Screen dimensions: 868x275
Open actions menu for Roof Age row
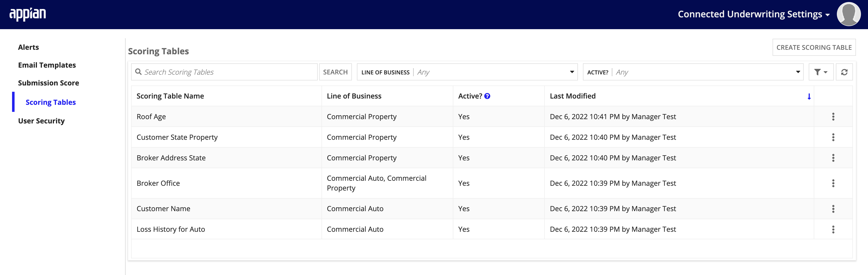(833, 117)
